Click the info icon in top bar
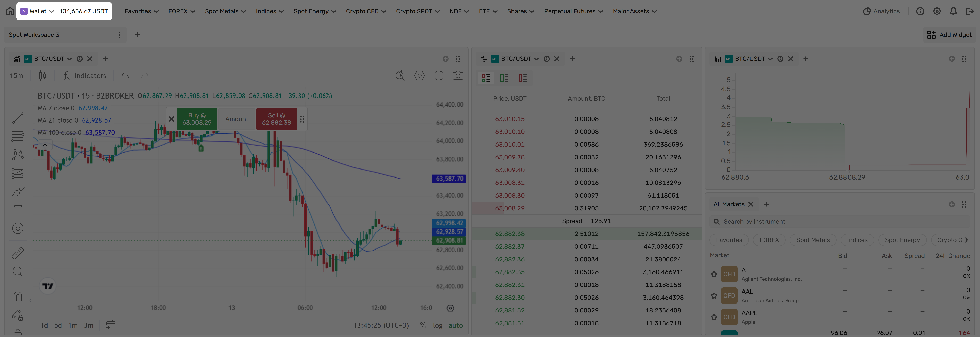The width and height of the screenshot is (980, 337). [x=920, y=11]
